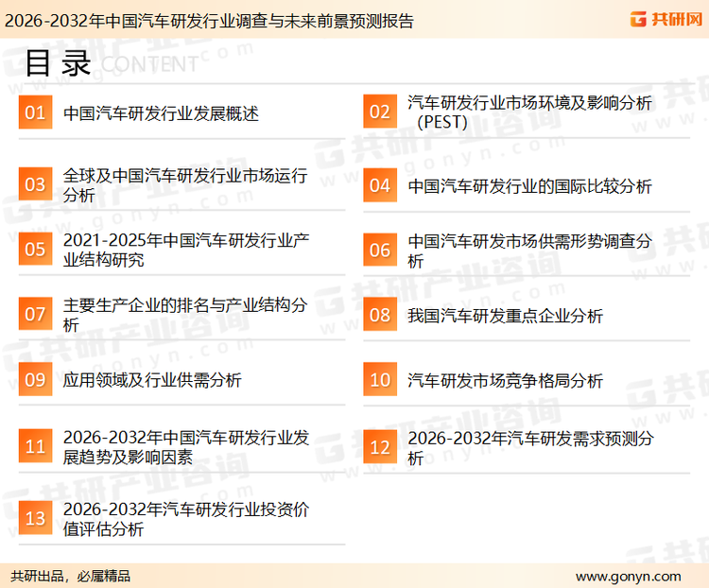This screenshot has height=588, width=709.
Task: Click the orange 08 number box
Action: (380, 315)
